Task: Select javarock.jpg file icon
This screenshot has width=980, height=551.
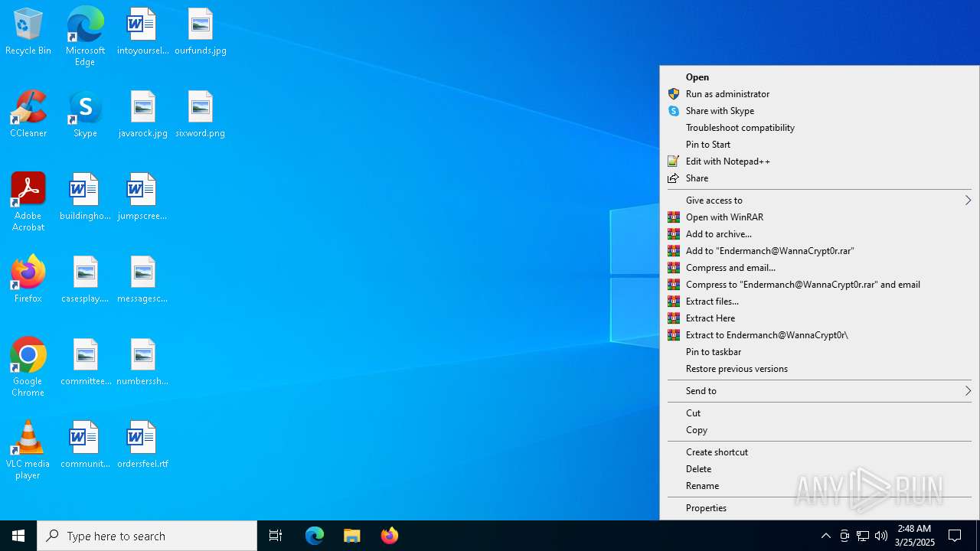Action: (142, 115)
